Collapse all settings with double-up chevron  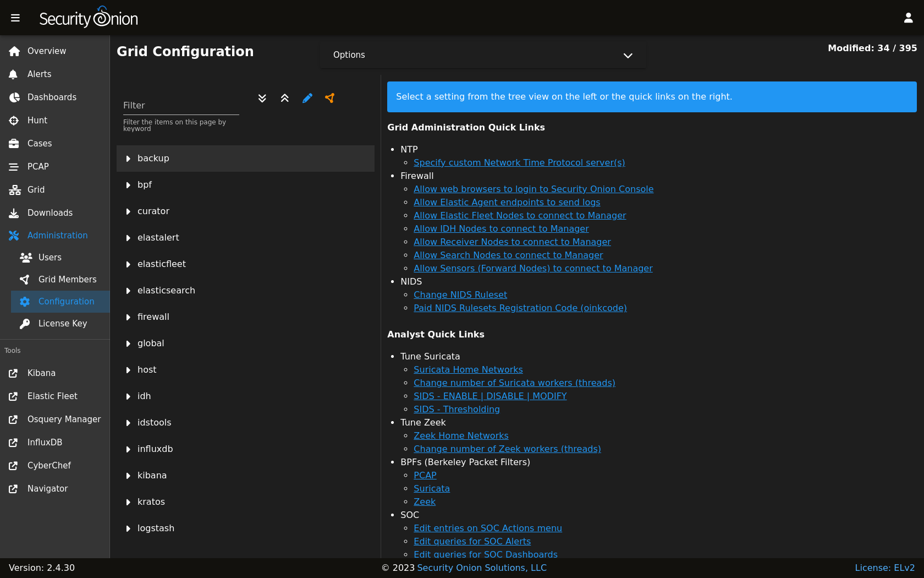pos(285,98)
